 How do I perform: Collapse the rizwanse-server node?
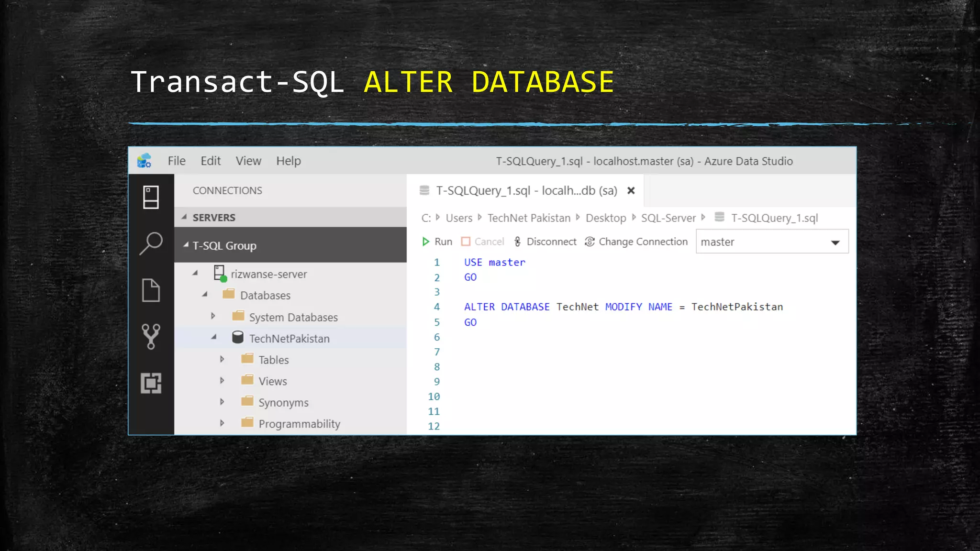point(195,273)
